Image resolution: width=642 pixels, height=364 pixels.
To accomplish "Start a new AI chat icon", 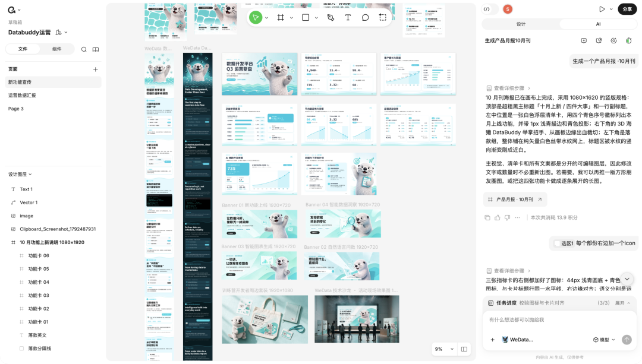I will [x=584, y=40].
